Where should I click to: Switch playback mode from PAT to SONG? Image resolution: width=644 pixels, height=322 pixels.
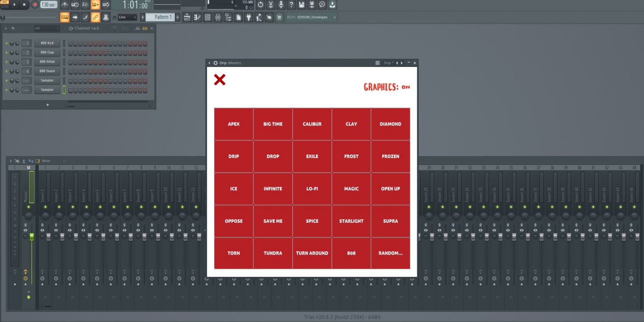click(x=4, y=7)
